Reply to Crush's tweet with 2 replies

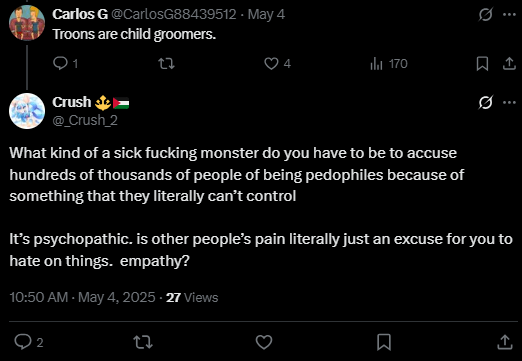click(29, 342)
